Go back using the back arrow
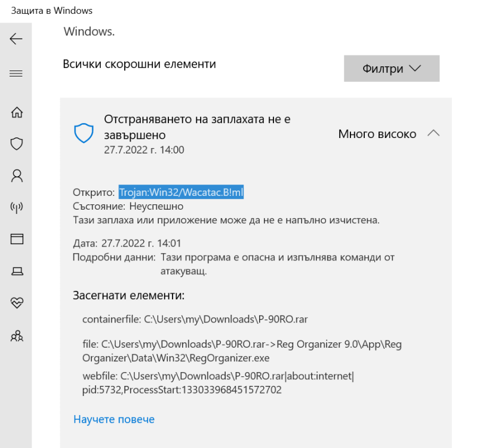The height and width of the screenshot is (448, 480). click(x=16, y=39)
